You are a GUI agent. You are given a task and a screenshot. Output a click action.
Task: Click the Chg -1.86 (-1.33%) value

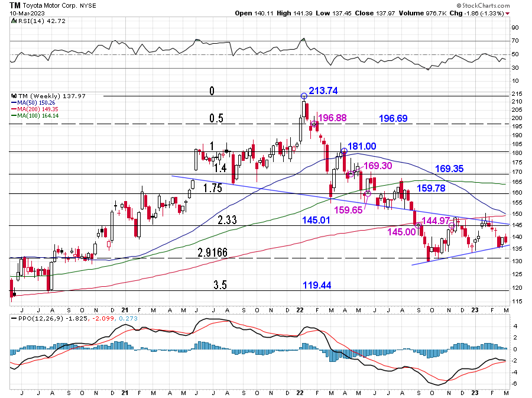click(x=476, y=13)
